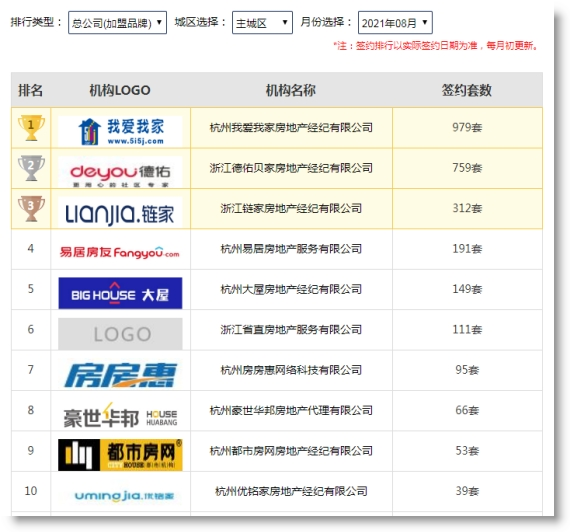Click rank number 10 cell
The image size is (570, 532).
tap(31, 491)
